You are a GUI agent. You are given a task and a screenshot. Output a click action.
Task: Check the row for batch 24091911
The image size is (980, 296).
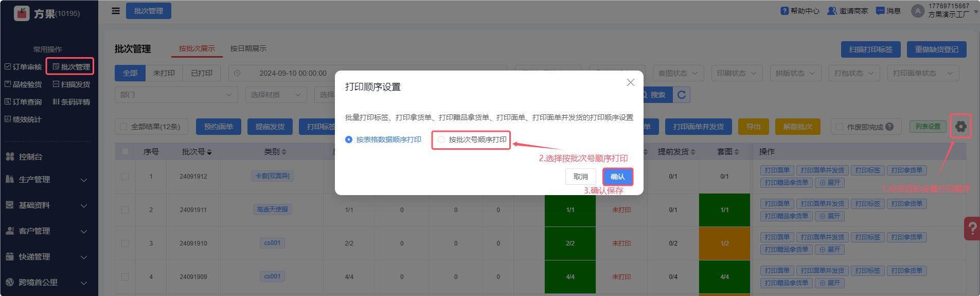click(x=125, y=210)
